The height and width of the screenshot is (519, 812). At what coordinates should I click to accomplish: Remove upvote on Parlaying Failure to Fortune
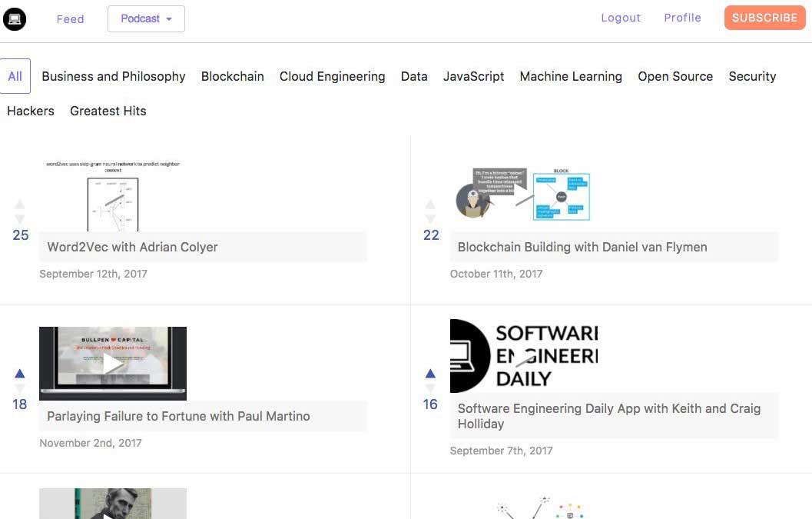point(20,374)
